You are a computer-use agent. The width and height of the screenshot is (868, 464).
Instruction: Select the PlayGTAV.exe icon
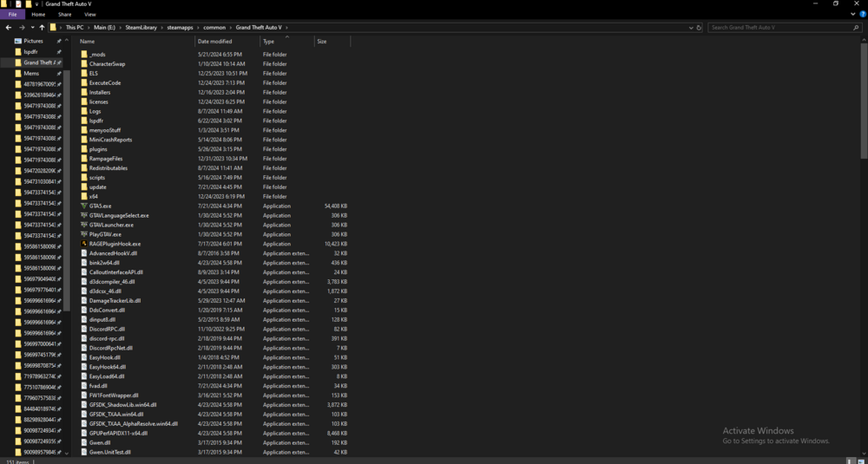pos(84,234)
